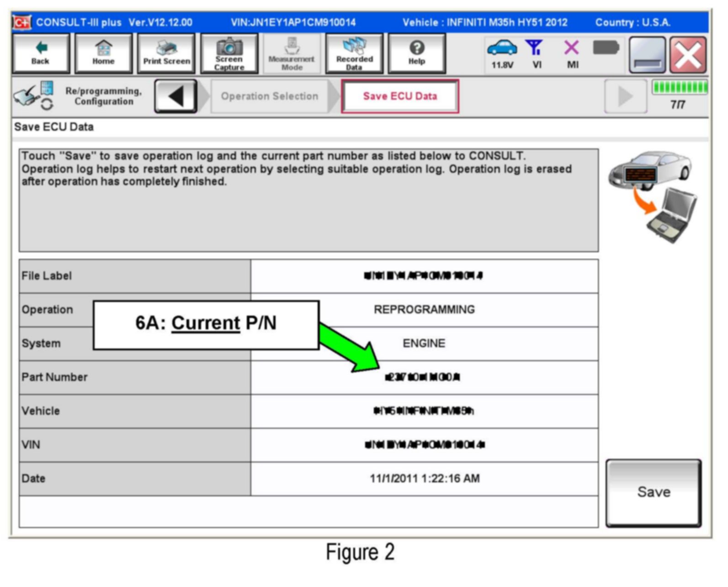Minimize the CONSULT-III plus window

coord(647,55)
